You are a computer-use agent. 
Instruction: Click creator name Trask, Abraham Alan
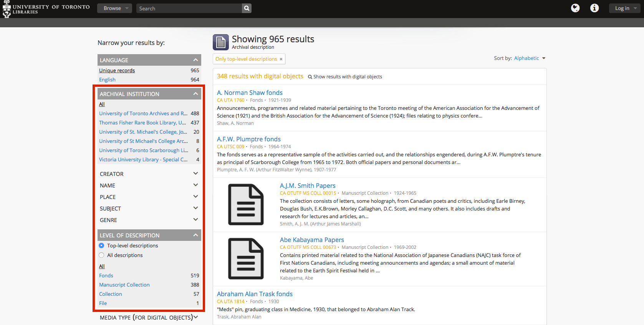(x=239, y=317)
